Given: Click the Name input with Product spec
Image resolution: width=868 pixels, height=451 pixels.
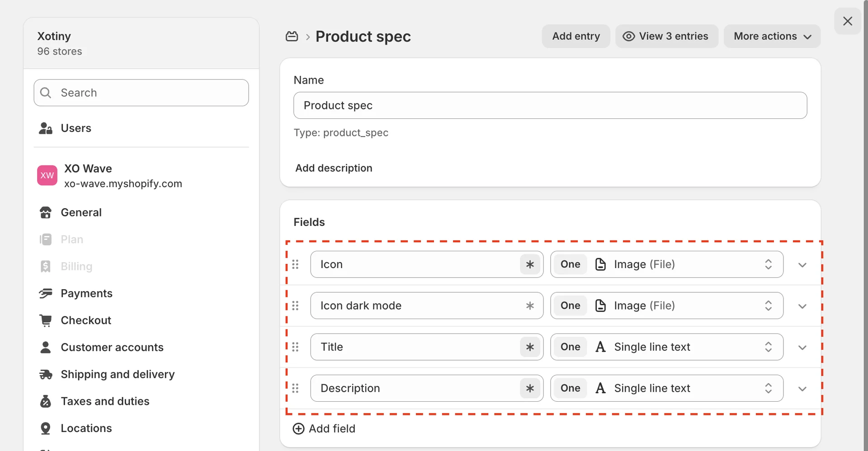Looking at the screenshot, I should 550,105.
